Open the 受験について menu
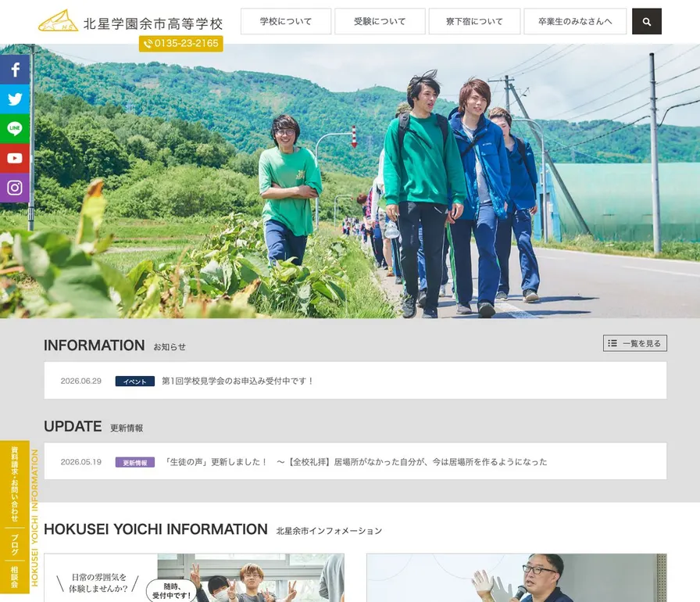This screenshot has height=602, width=700. 380,21
